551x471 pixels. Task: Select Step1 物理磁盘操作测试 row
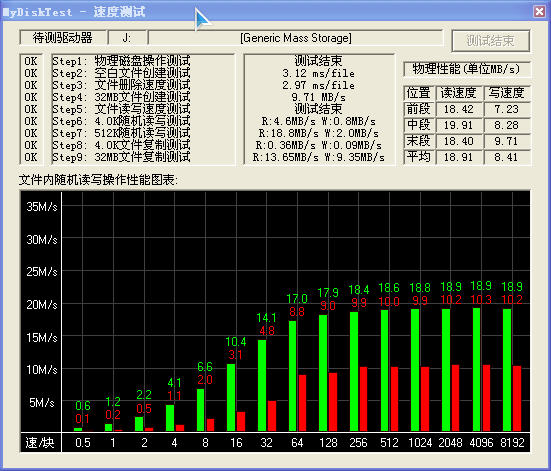[121, 61]
